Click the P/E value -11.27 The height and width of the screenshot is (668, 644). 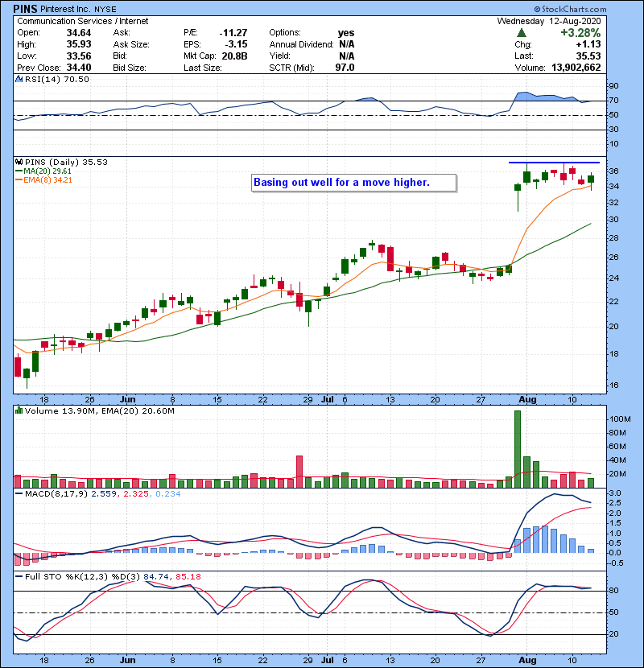pos(233,33)
